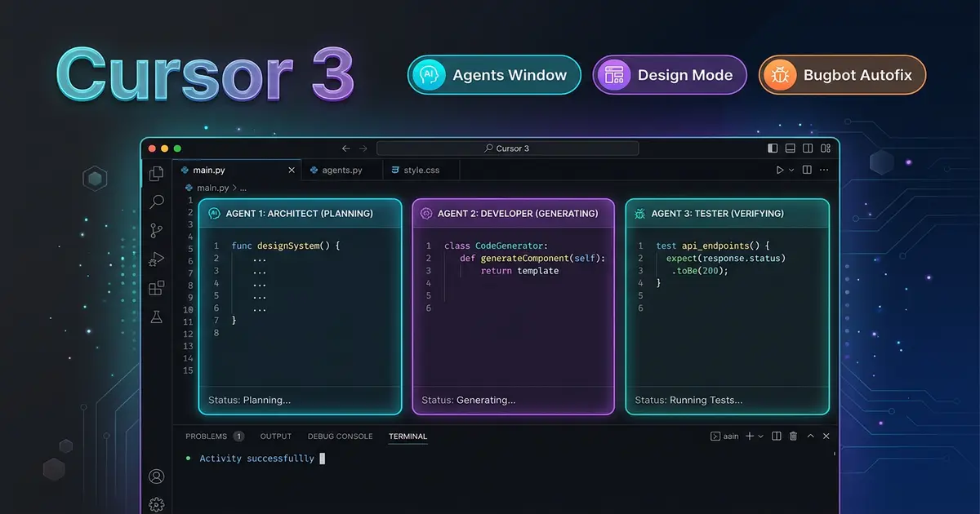Open the Extensions blocks icon
The width and height of the screenshot is (980, 514).
tap(156, 288)
